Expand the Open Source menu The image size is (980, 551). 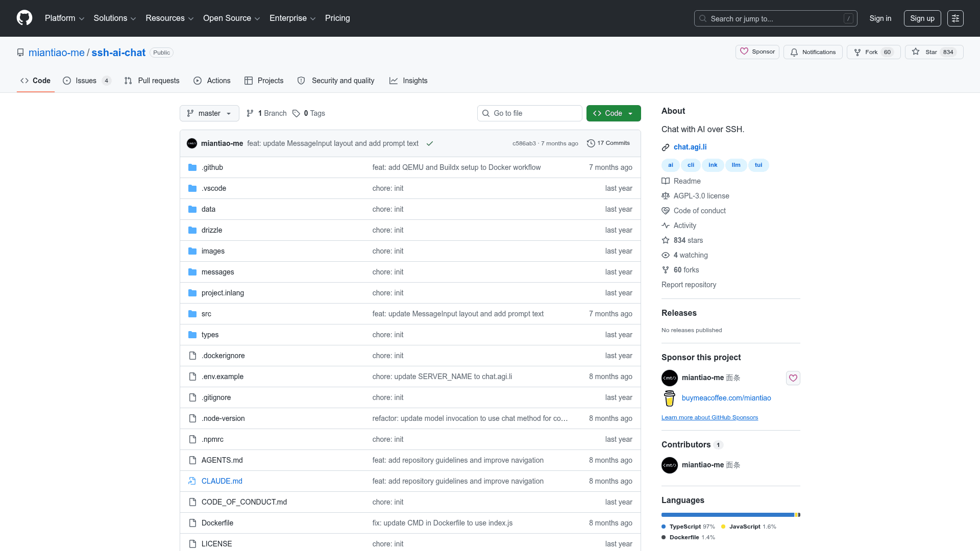click(232, 18)
